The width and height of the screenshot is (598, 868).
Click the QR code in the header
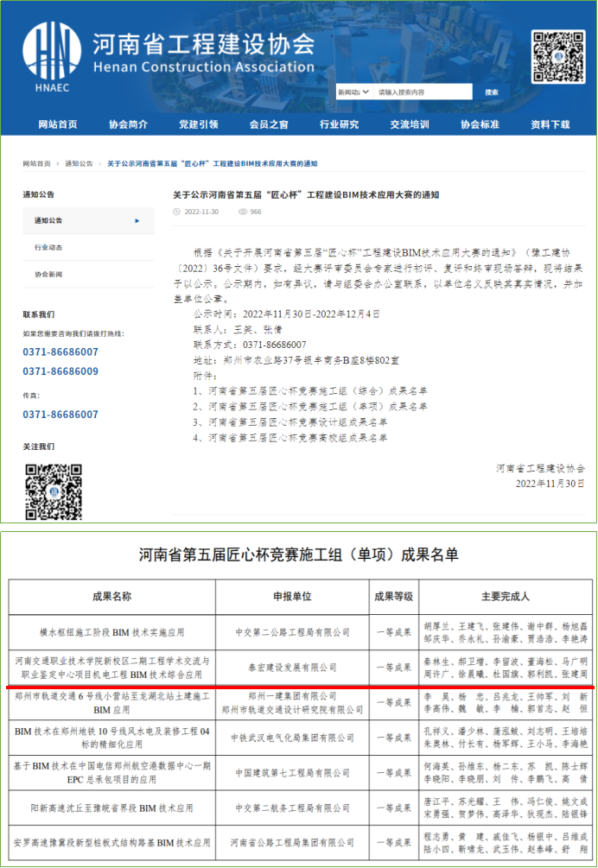[558, 57]
